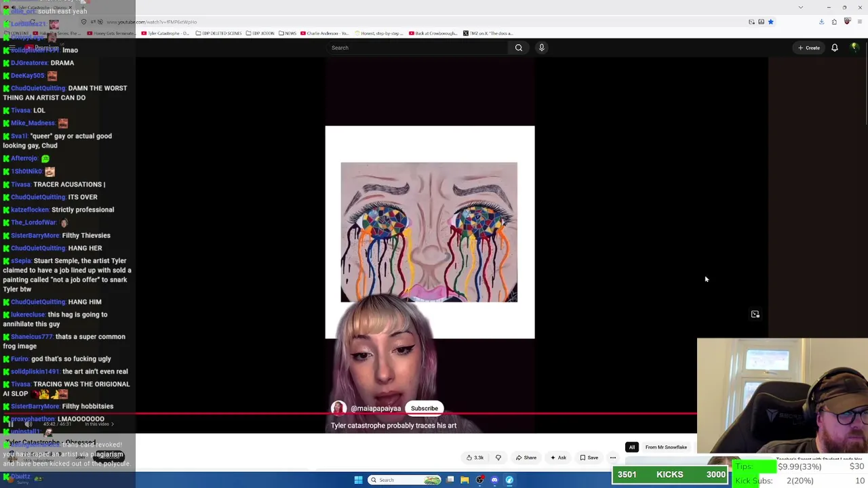Image resolution: width=868 pixels, height=488 pixels.
Task: Click the @maiapapaiyaa profile avatar
Action: pyautogui.click(x=338, y=408)
